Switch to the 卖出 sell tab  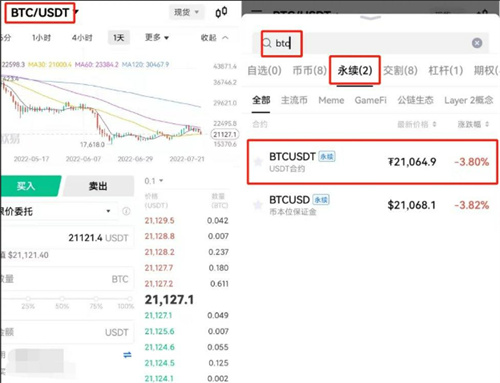point(98,186)
